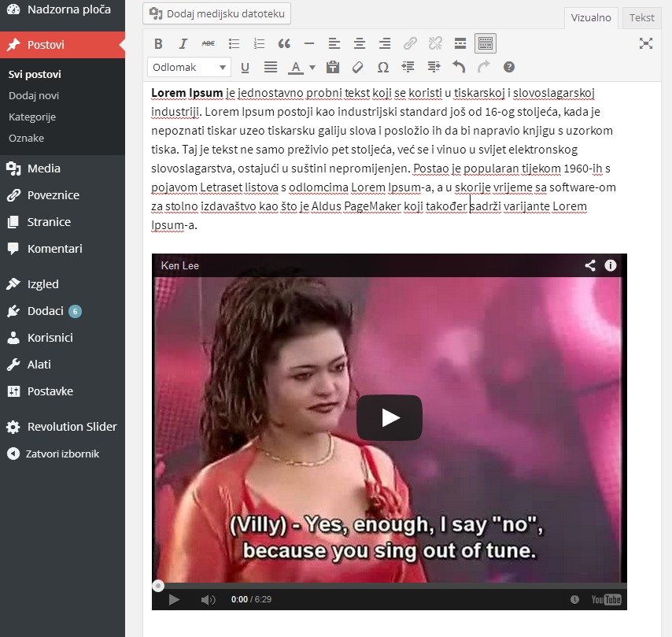Open Nadzorna ploča in the sidebar
672x637 pixels.
coord(63,9)
